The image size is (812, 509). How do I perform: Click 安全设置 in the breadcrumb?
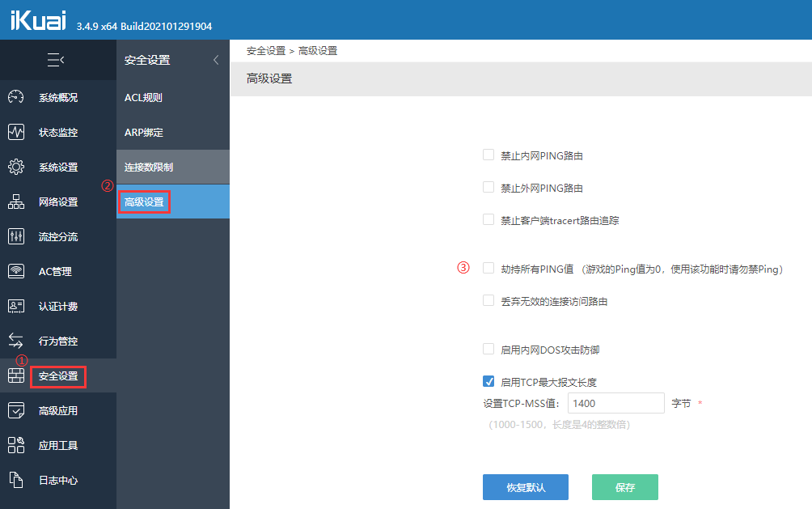coord(265,51)
